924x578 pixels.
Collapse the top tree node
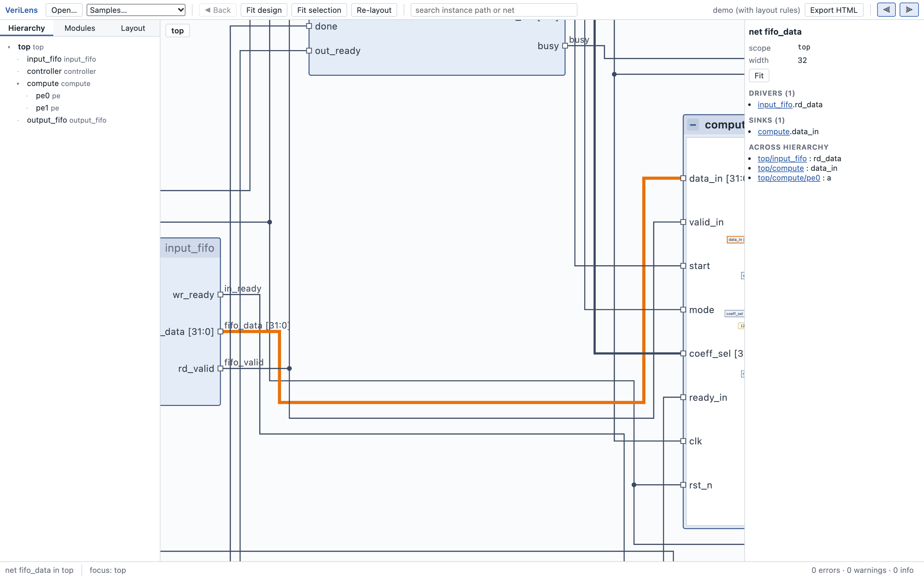9,47
